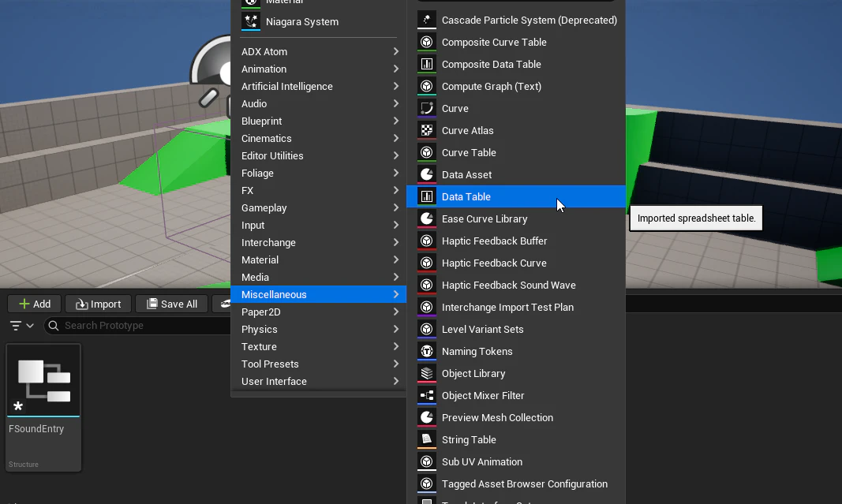Open the Gameplay category

319,207
